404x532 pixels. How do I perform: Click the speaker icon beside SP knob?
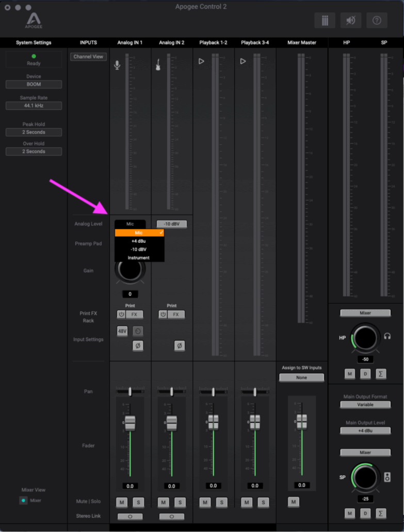[x=387, y=476]
